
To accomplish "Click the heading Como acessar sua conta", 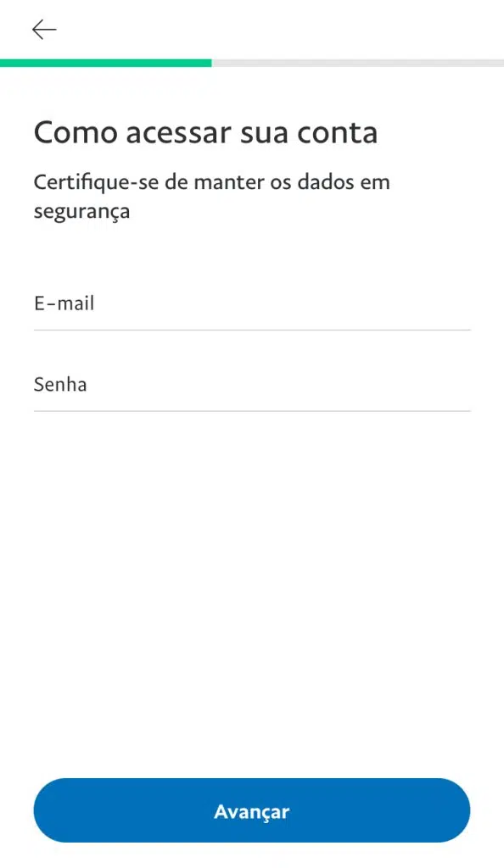I will coord(205,132).
